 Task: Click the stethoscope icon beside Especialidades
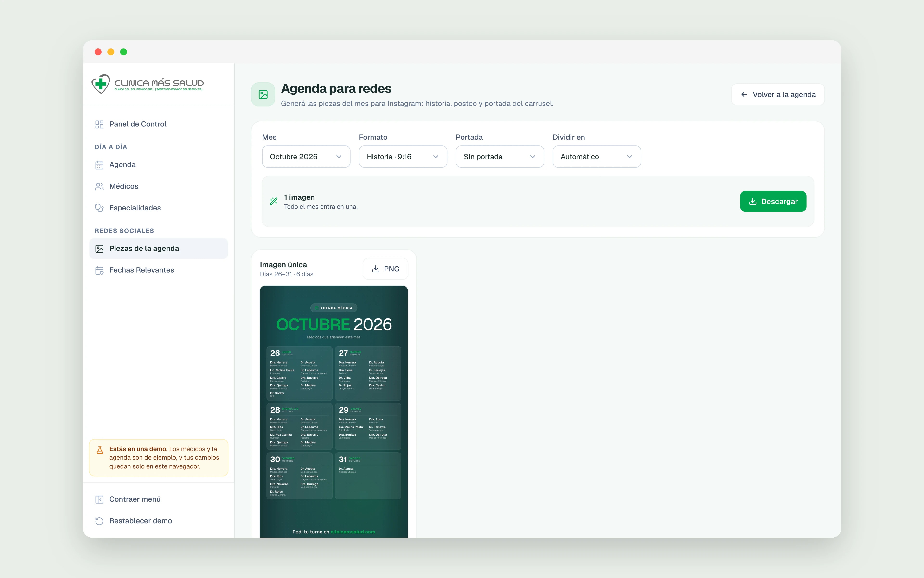[99, 208]
